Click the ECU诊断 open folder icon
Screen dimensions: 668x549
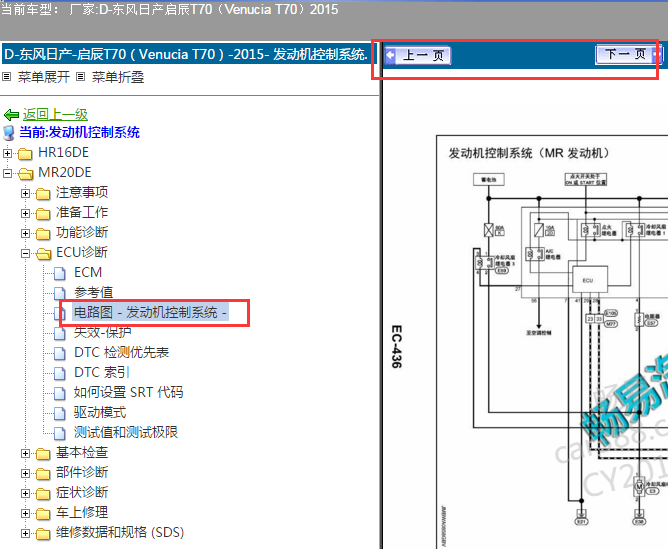pyautogui.click(x=43, y=253)
